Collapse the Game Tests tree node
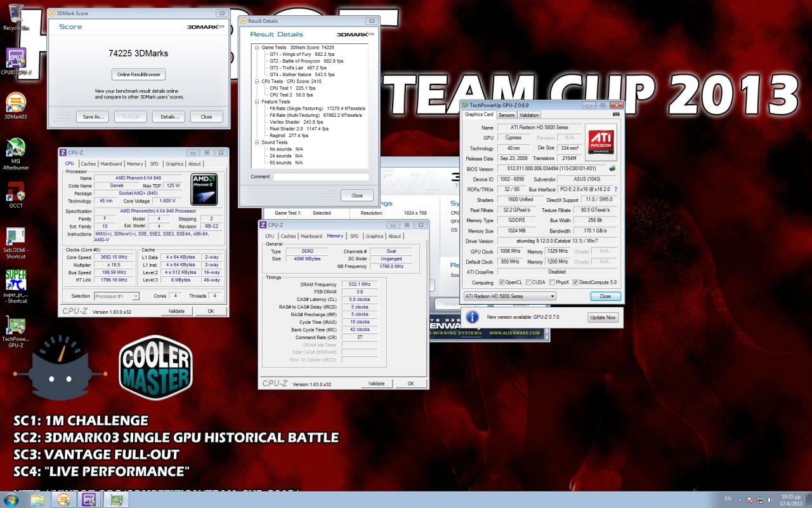 click(257, 48)
